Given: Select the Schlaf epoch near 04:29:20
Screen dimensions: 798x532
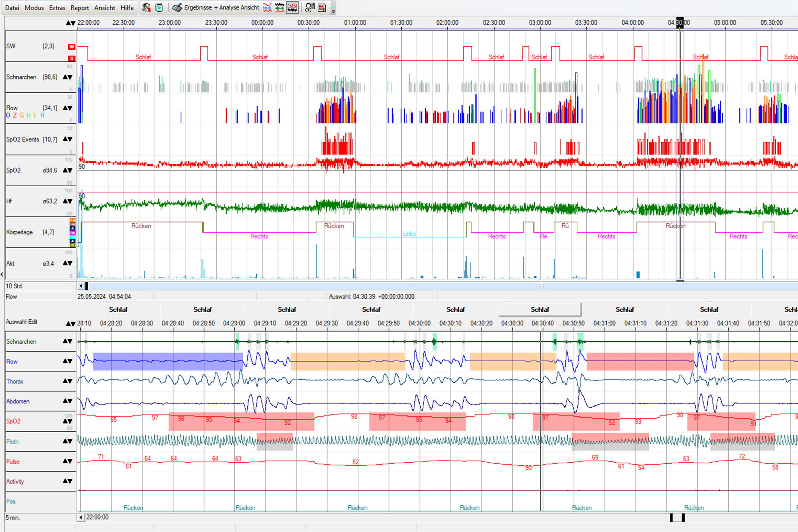Looking at the screenshot, I should tap(287, 309).
